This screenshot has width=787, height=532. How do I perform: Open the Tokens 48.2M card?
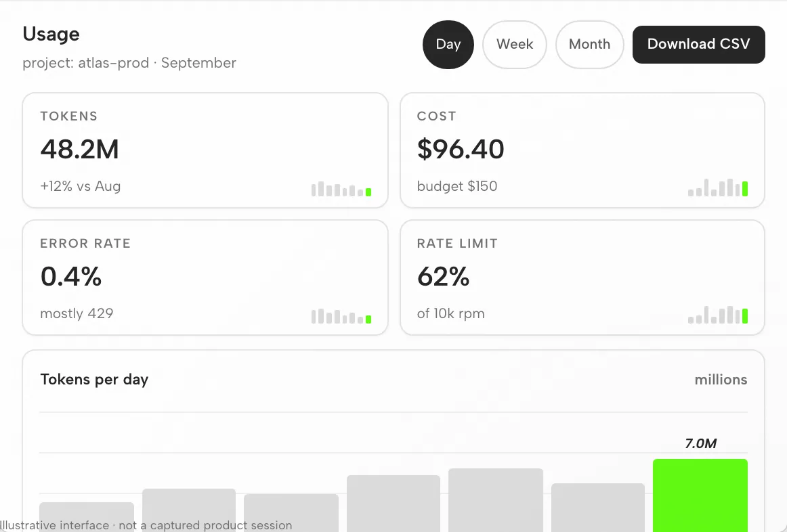click(x=205, y=150)
